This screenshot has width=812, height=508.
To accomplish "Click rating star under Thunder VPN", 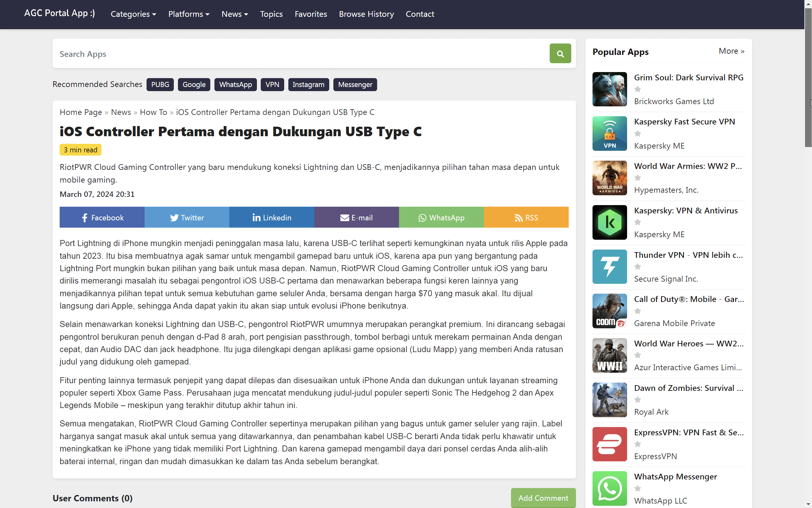I will click(638, 266).
